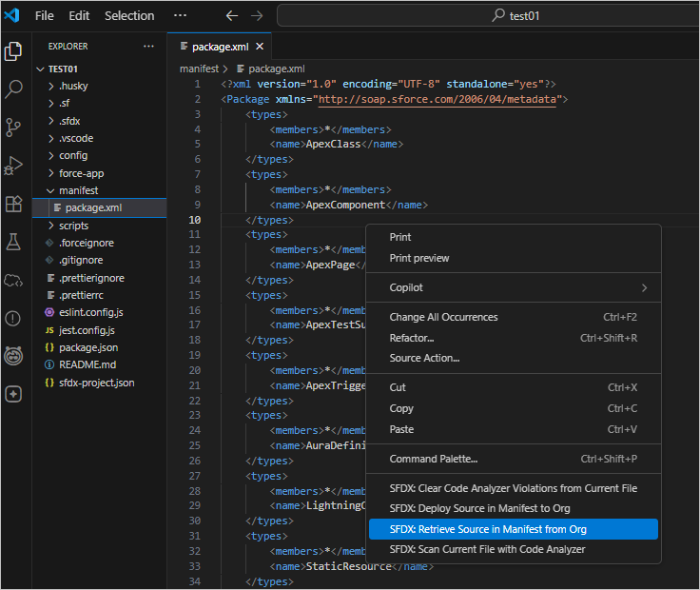Collapse the manifest folder

pos(99,190)
